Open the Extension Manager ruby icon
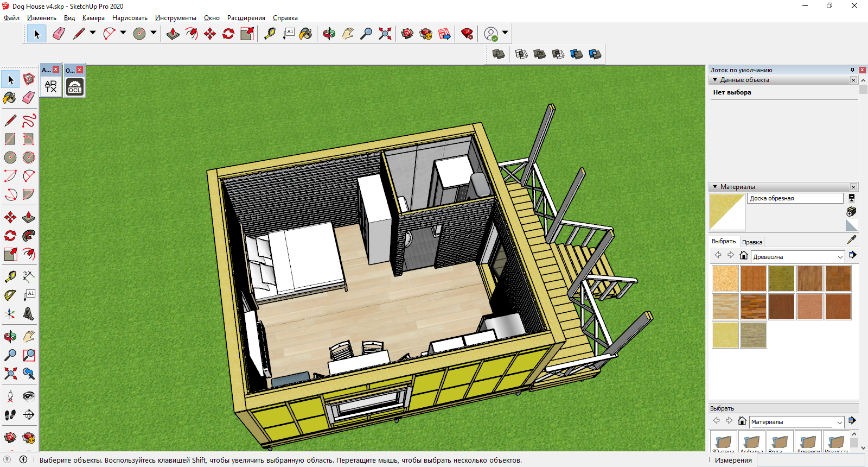The image size is (868, 467). coord(467,34)
